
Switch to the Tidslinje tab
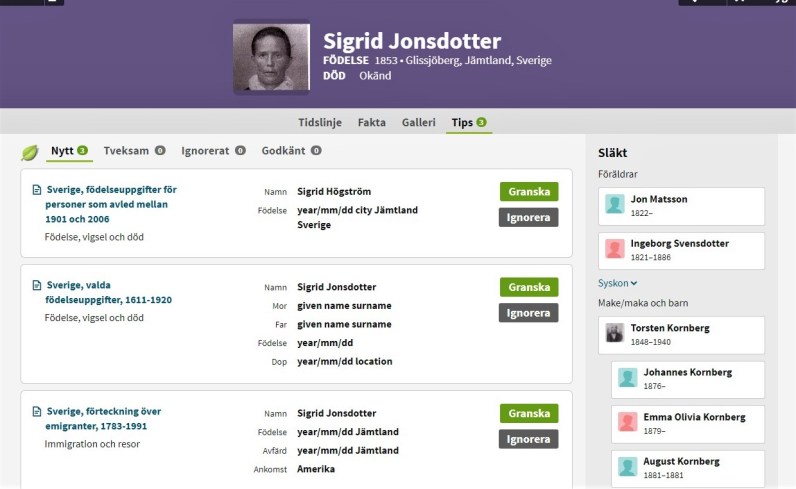pyautogui.click(x=320, y=122)
